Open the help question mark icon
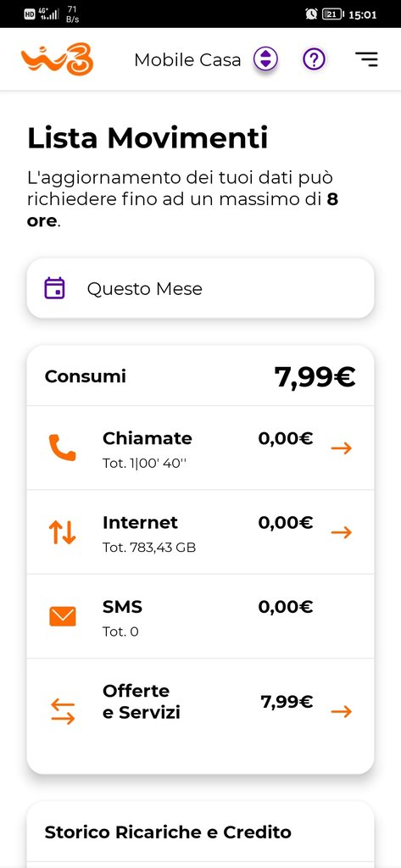 click(x=314, y=58)
